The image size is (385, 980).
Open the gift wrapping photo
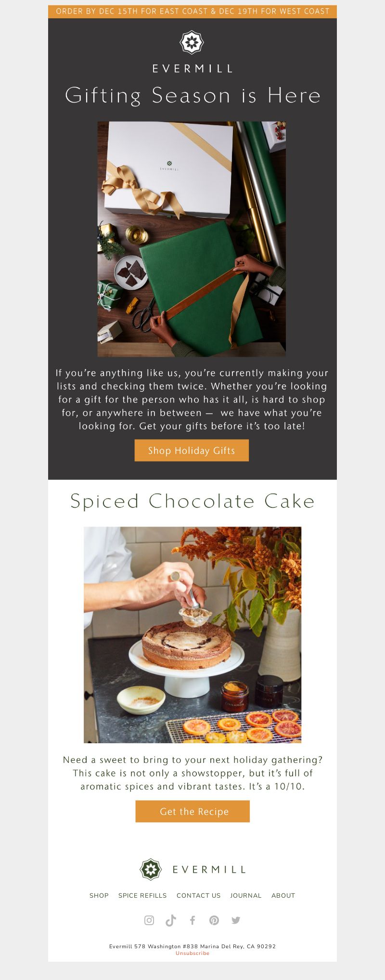192,239
